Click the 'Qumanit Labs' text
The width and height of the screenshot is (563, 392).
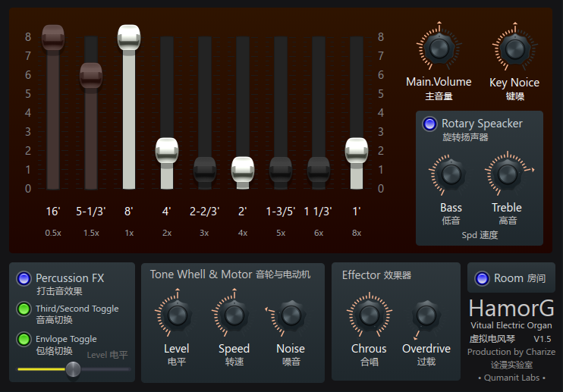pyautogui.click(x=511, y=378)
